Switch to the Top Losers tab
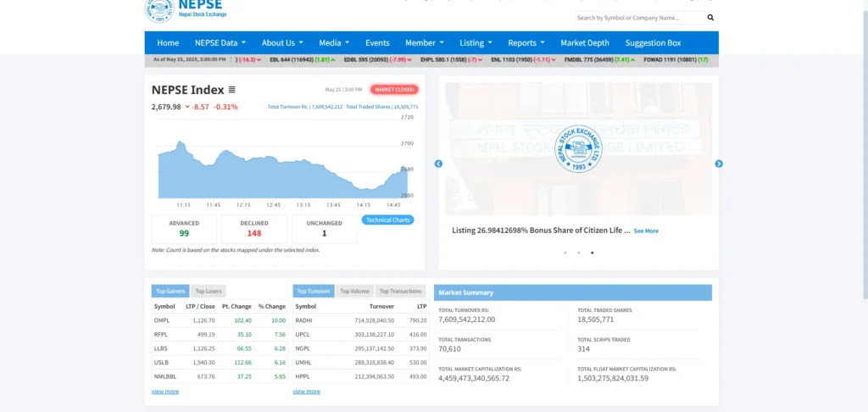The width and height of the screenshot is (868, 412). point(209,291)
